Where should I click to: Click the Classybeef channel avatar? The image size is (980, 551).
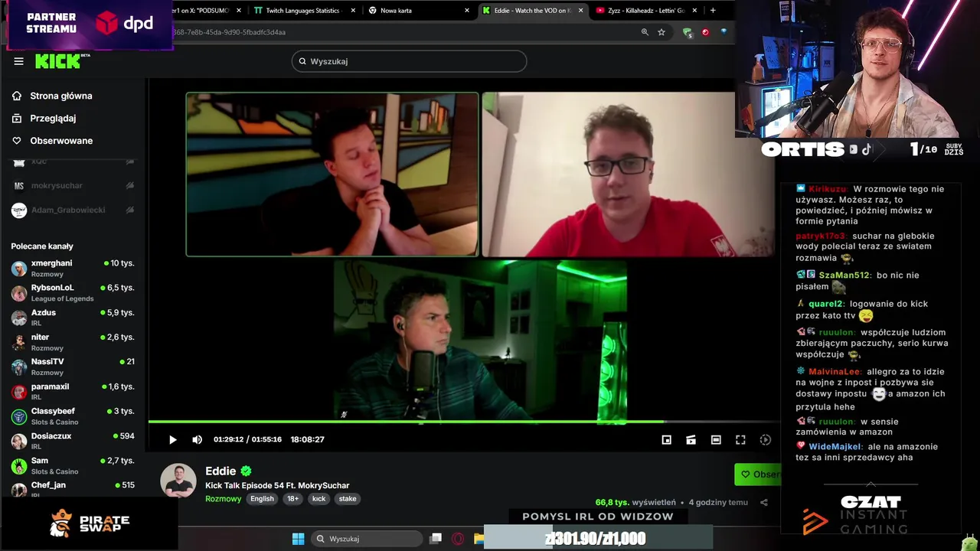coord(19,417)
